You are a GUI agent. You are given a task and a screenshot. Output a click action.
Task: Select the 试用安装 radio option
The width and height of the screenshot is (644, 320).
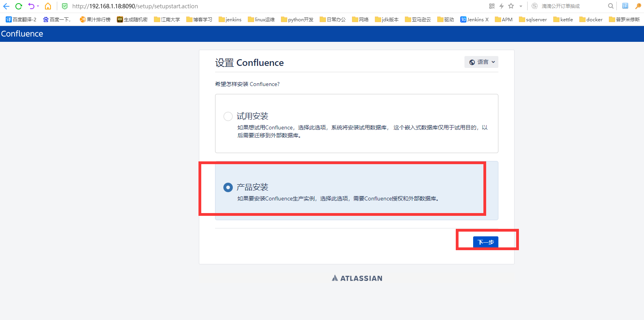pyautogui.click(x=228, y=116)
